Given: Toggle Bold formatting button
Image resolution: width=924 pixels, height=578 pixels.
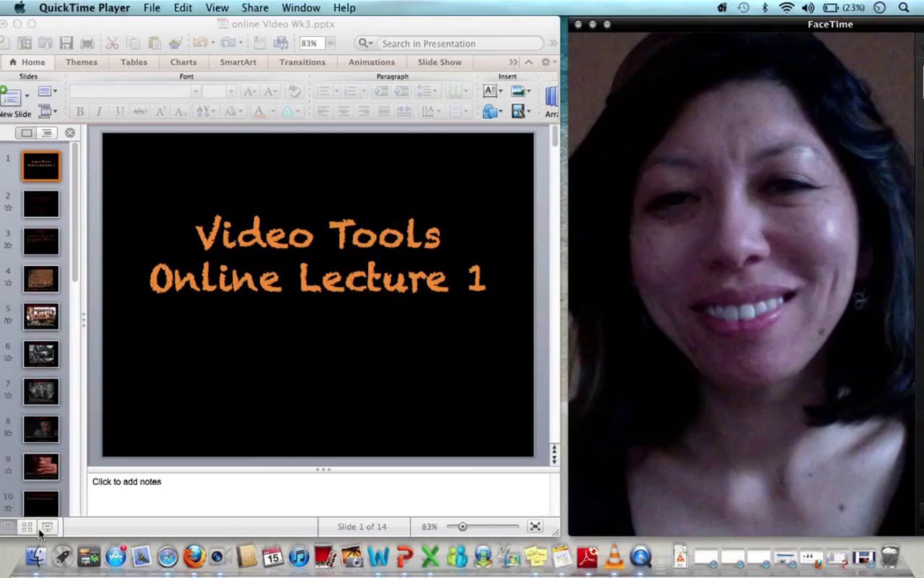Looking at the screenshot, I should click(79, 111).
